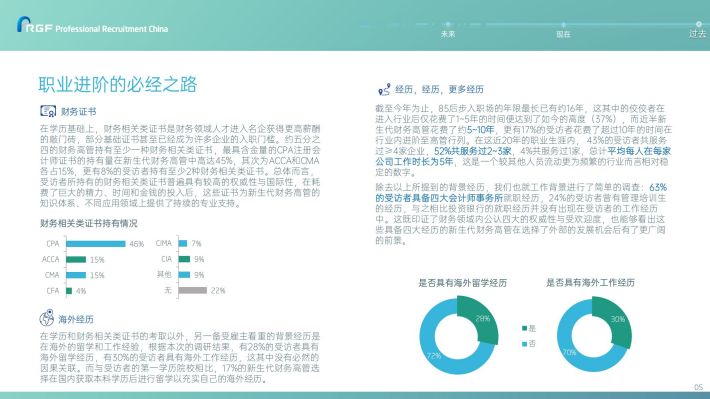Select the 未来 timeline marker
Screen dimensions: 710x399
pyautogui.click(x=448, y=24)
